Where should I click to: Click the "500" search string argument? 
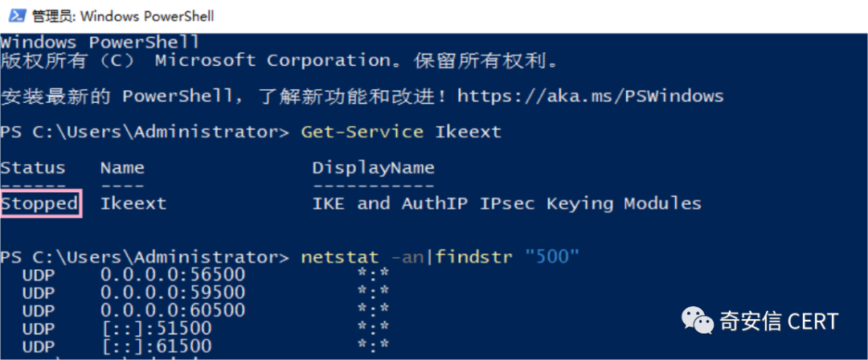pos(552,258)
